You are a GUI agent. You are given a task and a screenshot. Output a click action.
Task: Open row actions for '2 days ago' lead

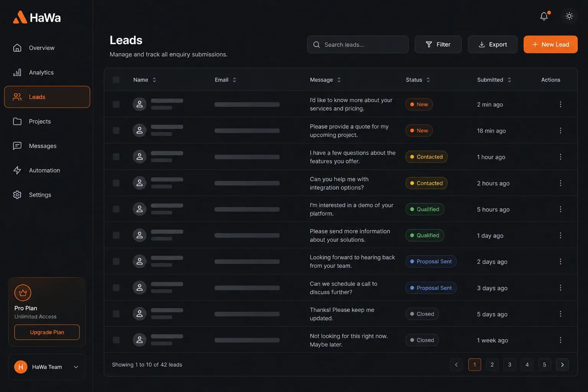(560, 261)
